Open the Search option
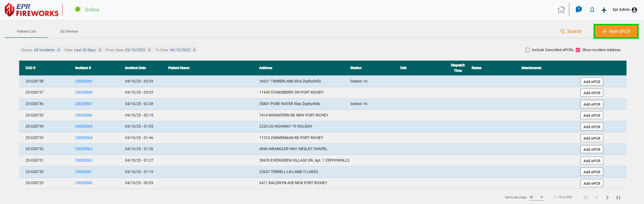This screenshot has height=204, width=644. point(571,31)
